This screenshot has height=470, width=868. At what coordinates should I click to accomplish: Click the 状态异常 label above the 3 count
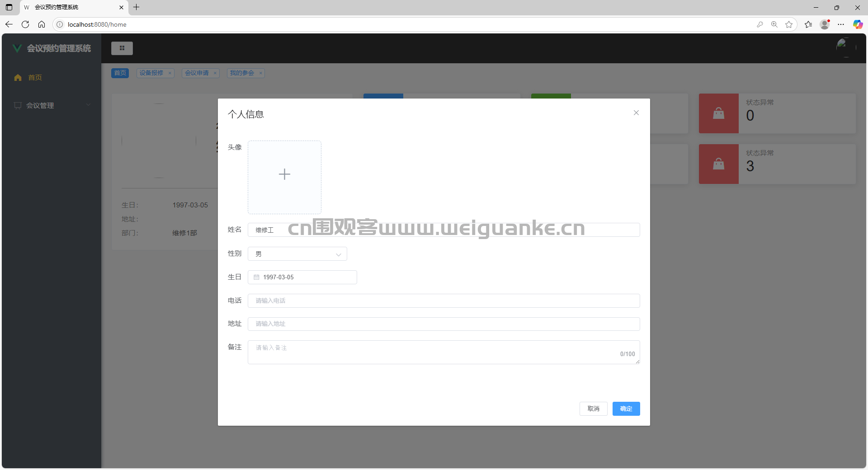tap(760, 153)
